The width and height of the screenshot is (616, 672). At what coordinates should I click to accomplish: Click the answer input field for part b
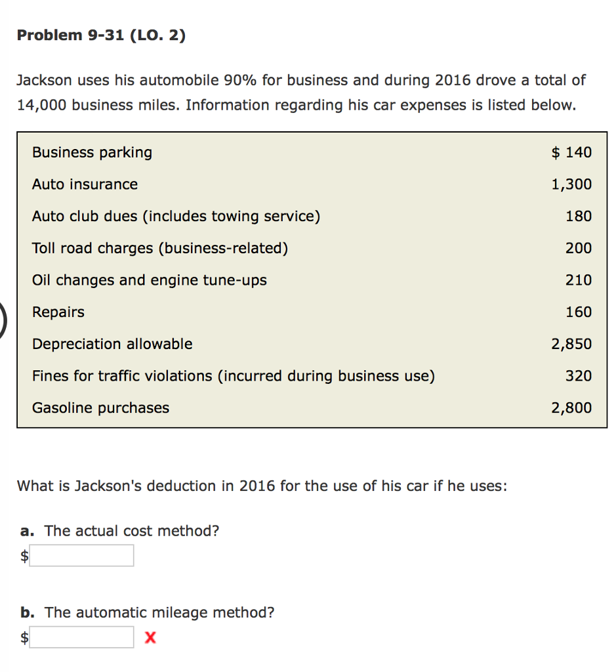(x=81, y=637)
